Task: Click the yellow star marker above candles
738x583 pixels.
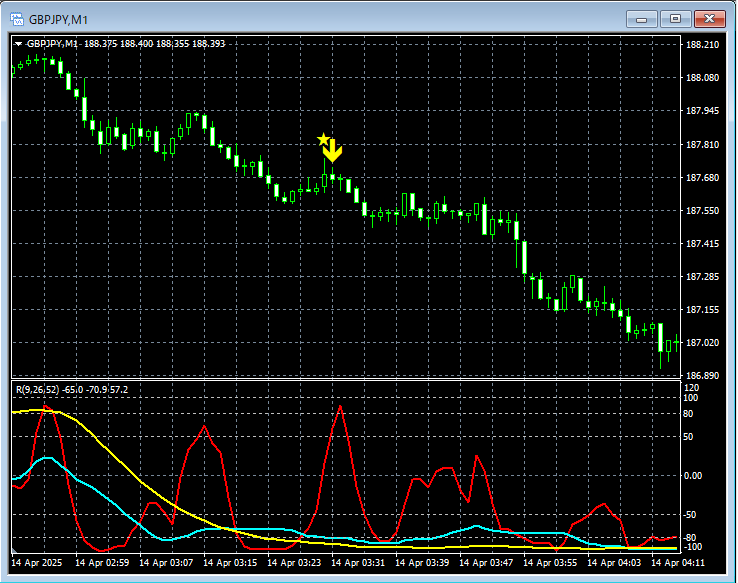Action: click(322, 140)
